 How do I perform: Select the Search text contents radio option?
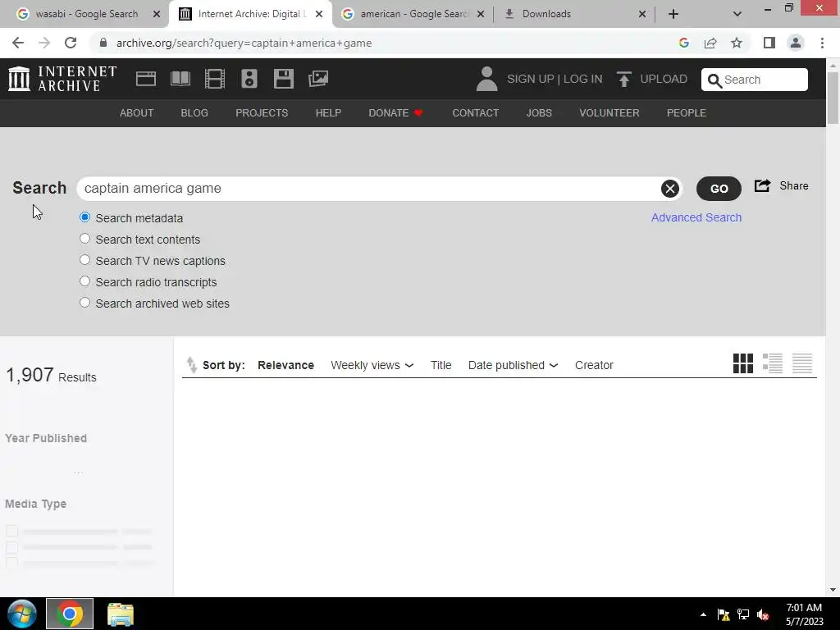click(x=84, y=239)
